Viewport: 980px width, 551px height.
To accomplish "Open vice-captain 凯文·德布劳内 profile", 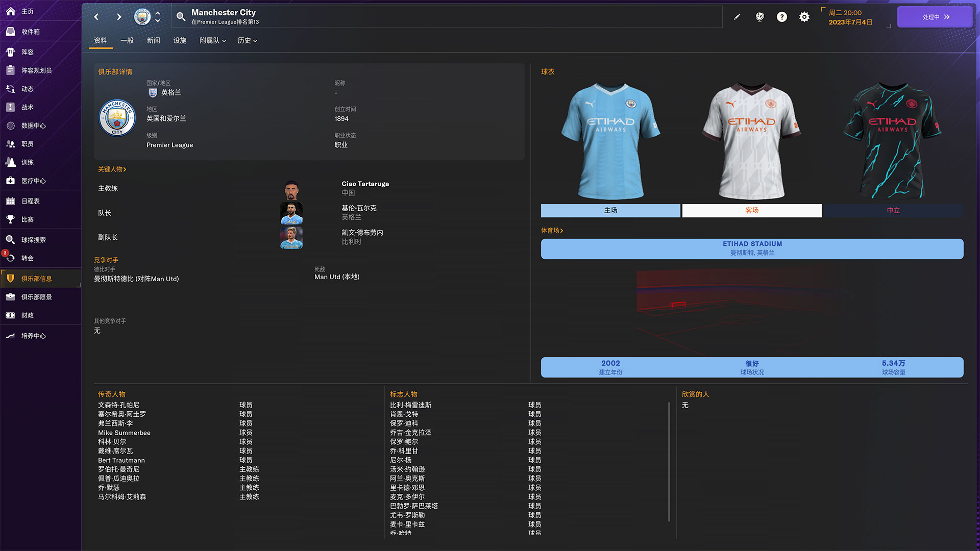I will pos(362,233).
